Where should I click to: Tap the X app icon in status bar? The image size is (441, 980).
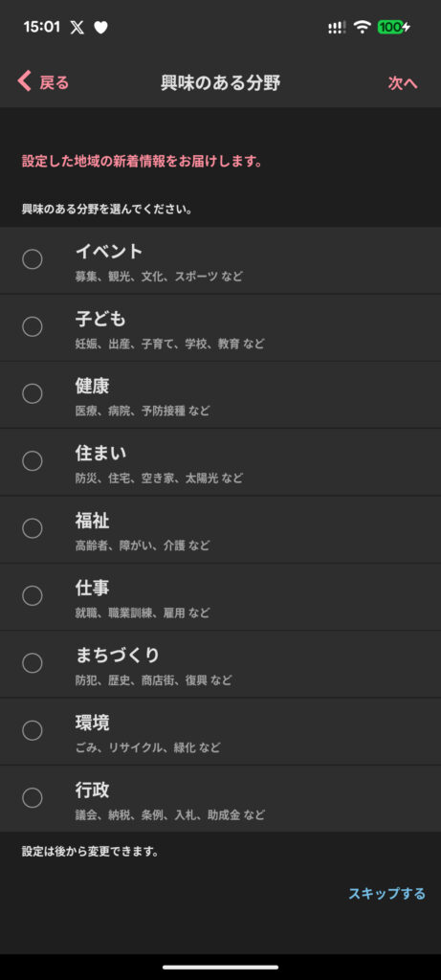[x=77, y=27]
